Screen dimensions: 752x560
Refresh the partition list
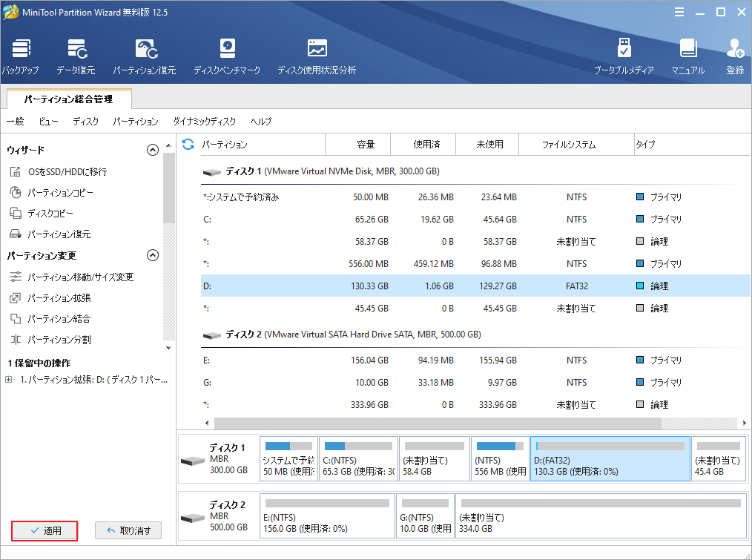point(188,144)
